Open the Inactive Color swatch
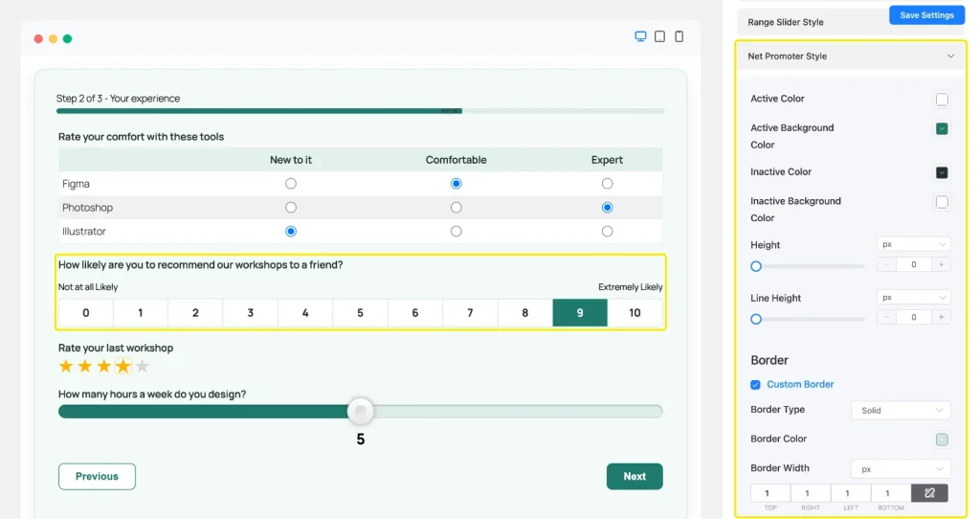This screenshot has width=980, height=519. point(942,172)
